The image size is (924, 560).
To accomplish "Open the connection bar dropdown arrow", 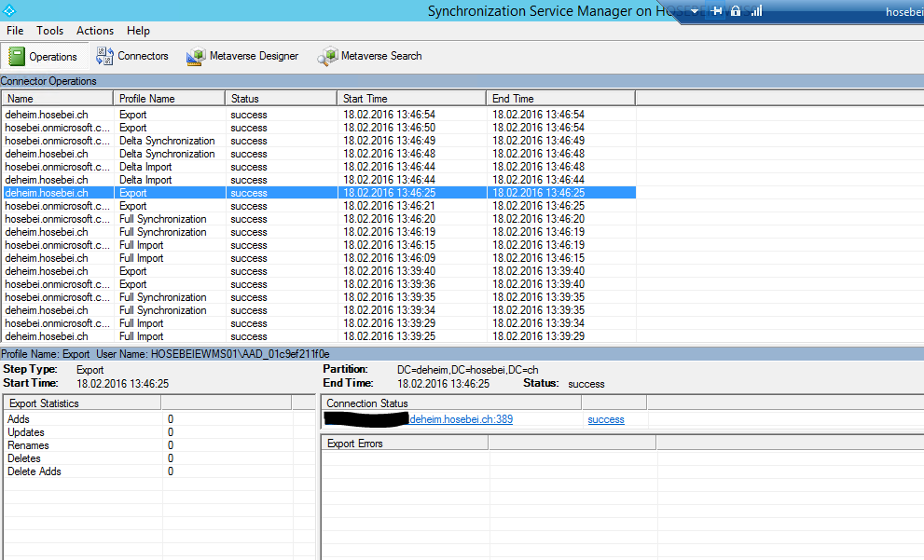I will (695, 11).
